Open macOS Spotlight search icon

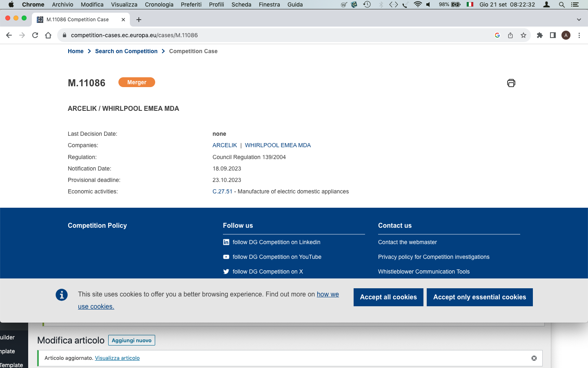click(562, 4)
